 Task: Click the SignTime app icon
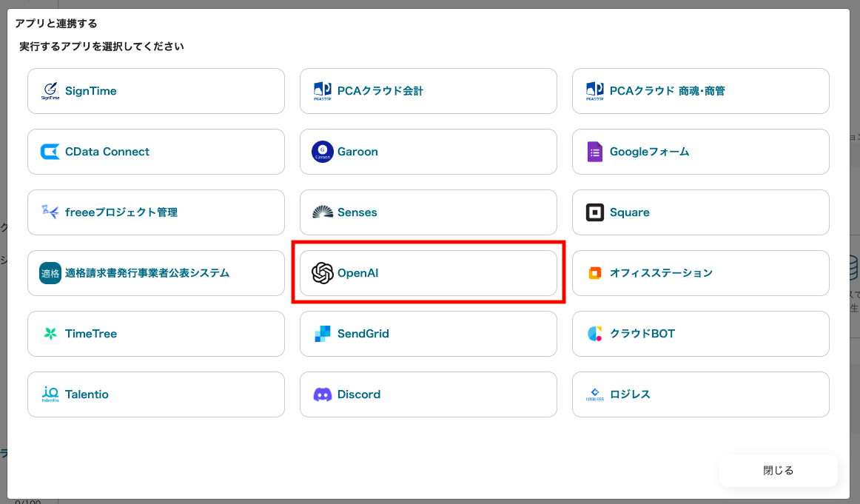[50, 91]
